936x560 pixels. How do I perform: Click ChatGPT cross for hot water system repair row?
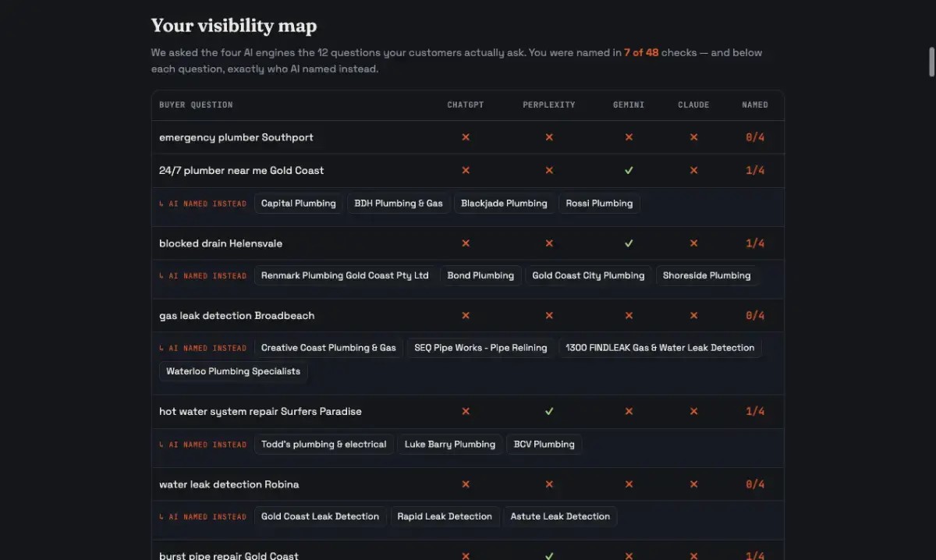pos(466,411)
